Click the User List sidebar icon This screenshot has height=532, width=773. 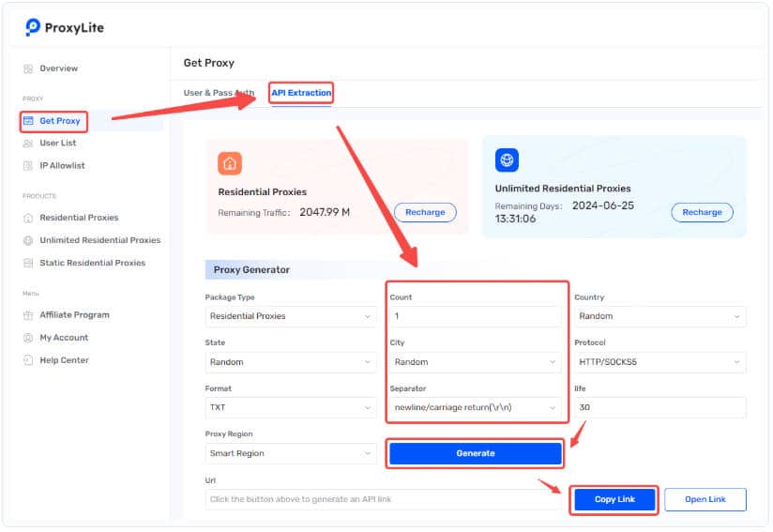[28, 144]
